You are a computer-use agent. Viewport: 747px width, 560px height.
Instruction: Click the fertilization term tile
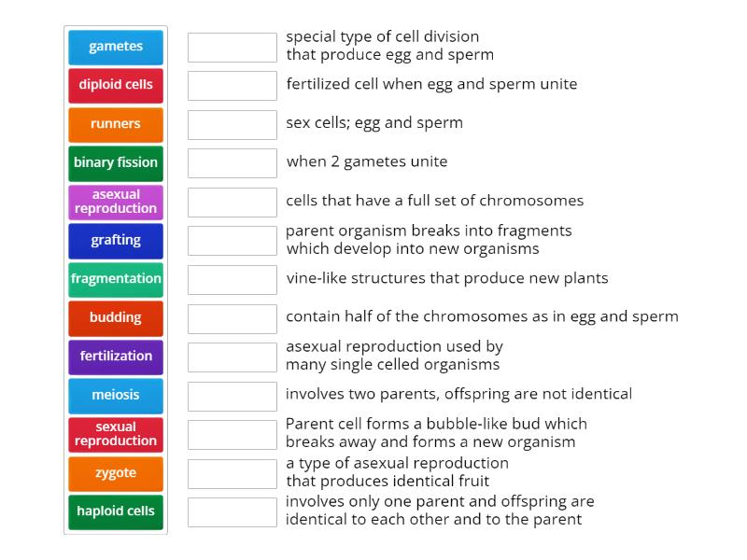[x=116, y=357]
